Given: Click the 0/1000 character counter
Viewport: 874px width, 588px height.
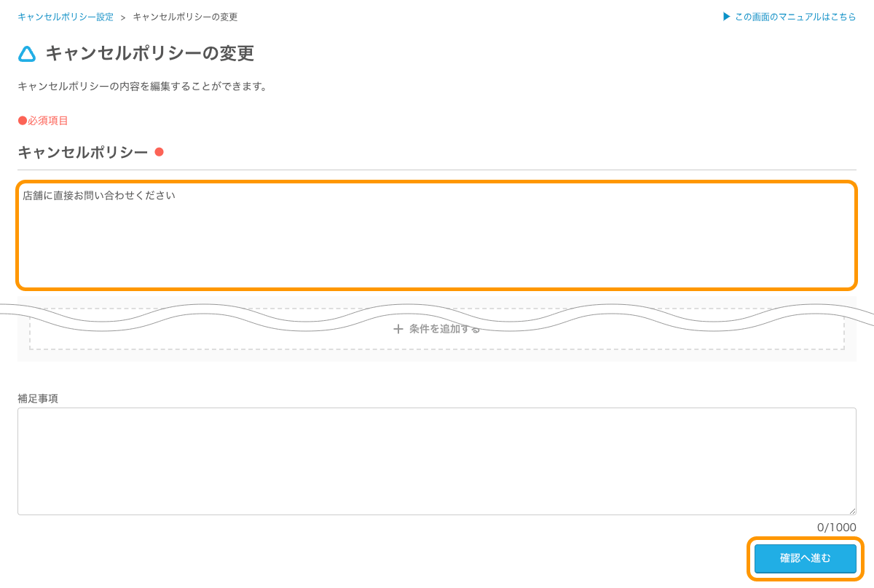Looking at the screenshot, I should (x=836, y=528).
